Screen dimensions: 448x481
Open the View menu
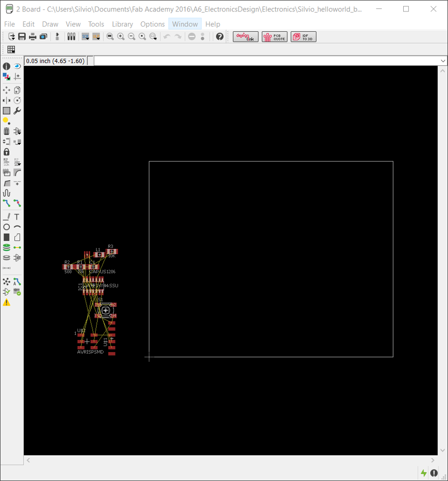pos(73,24)
